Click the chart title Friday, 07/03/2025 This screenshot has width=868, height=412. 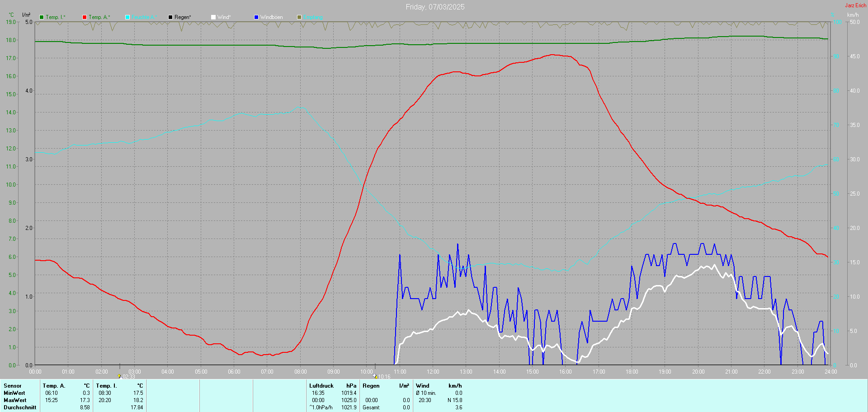click(435, 7)
